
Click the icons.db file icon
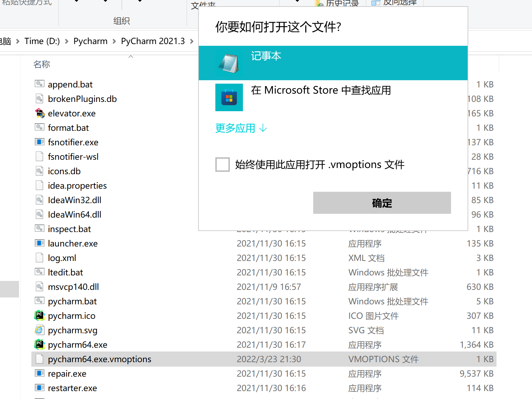[40, 171]
